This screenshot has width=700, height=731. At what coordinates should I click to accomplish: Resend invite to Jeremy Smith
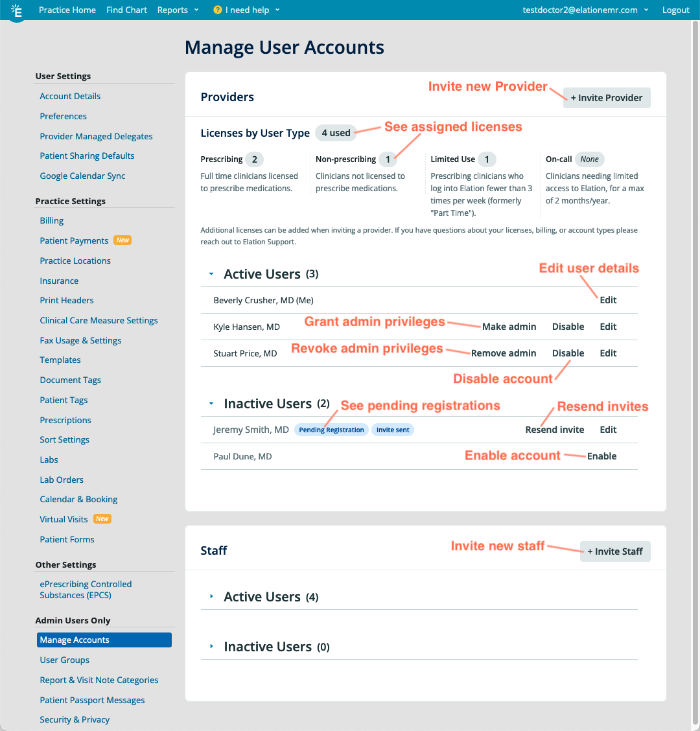(x=554, y=429)
